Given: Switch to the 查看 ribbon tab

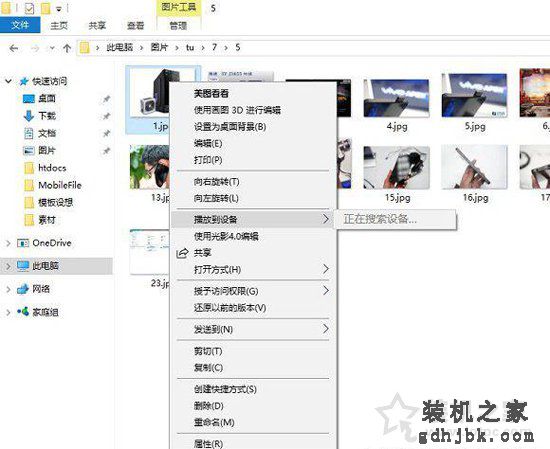Looking at the screenshot, I should coord(135,26).
